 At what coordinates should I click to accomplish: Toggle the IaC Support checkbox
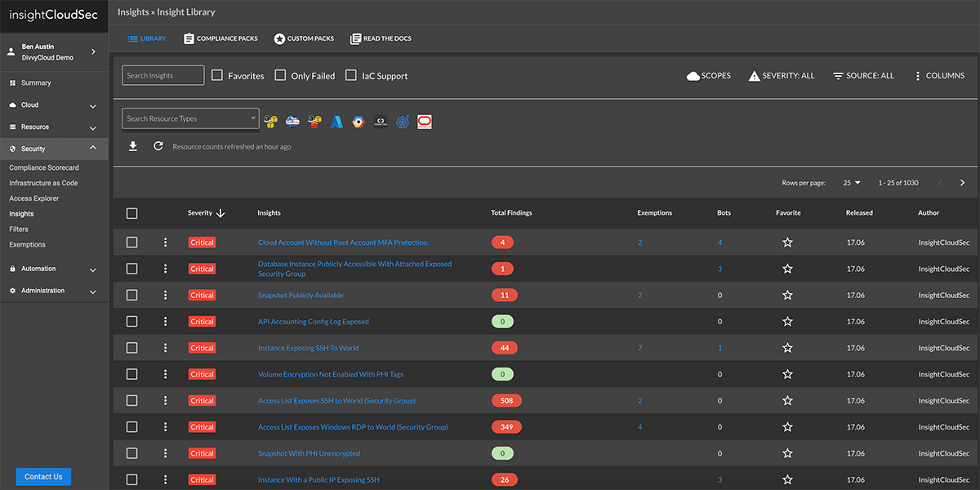coord(351,75)
